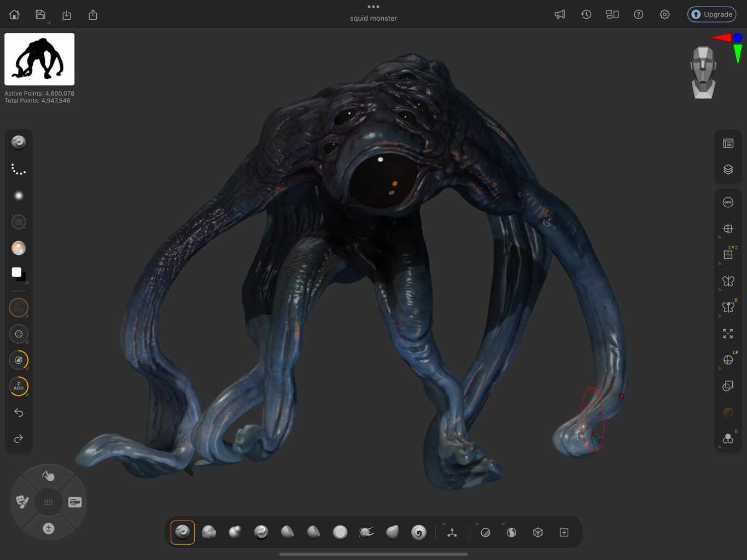Open the three-dot menu above the title

pyautogui.click(x=373, y=7)
